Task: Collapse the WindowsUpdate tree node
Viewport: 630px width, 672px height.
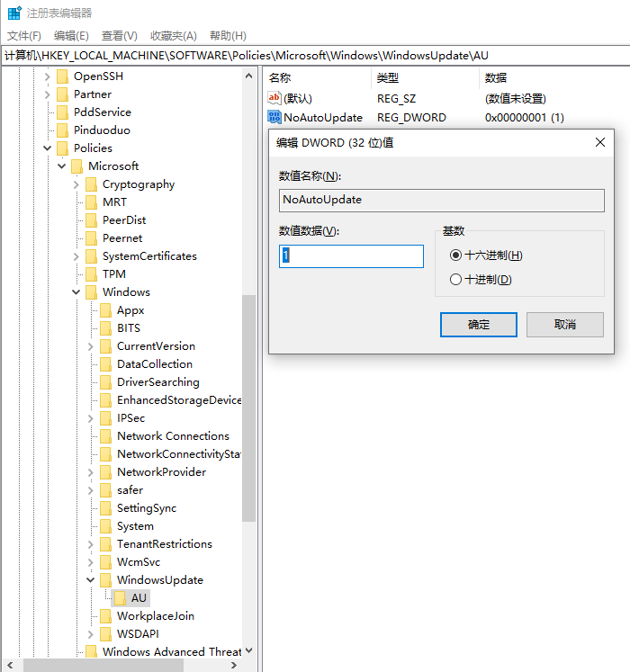Action: point(91,580)
